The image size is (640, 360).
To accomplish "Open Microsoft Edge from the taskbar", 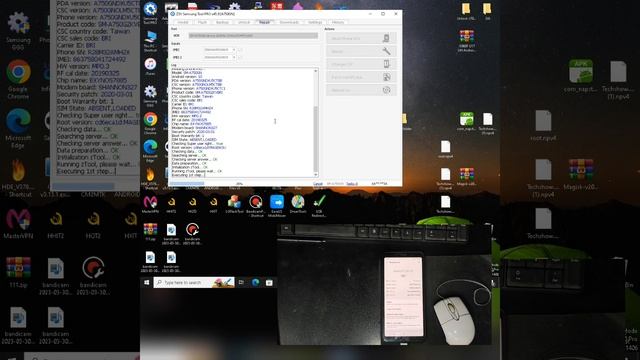I will point(256,282).
